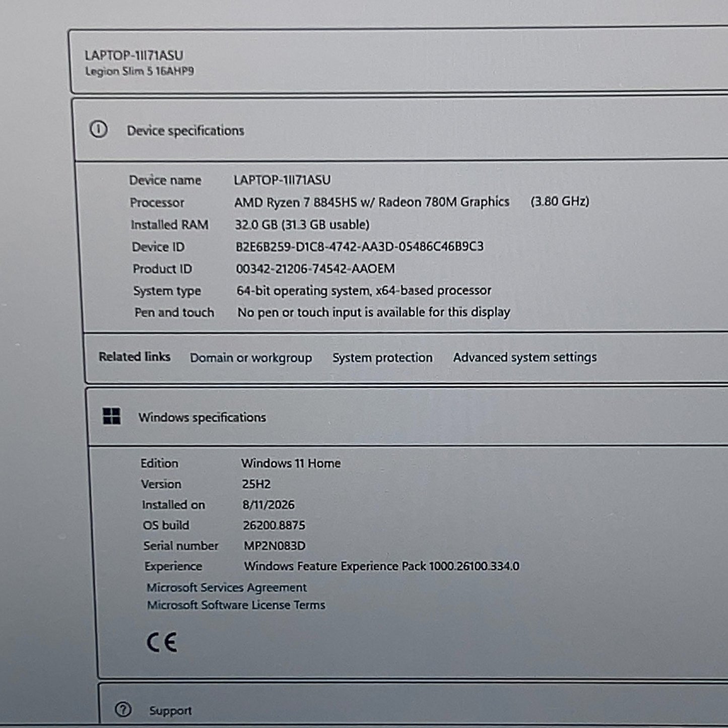This screenshot has width=728, height=728.
Task: Select the Product ID 00342-21206-74542-AAOEM
Action: [315, 269]
